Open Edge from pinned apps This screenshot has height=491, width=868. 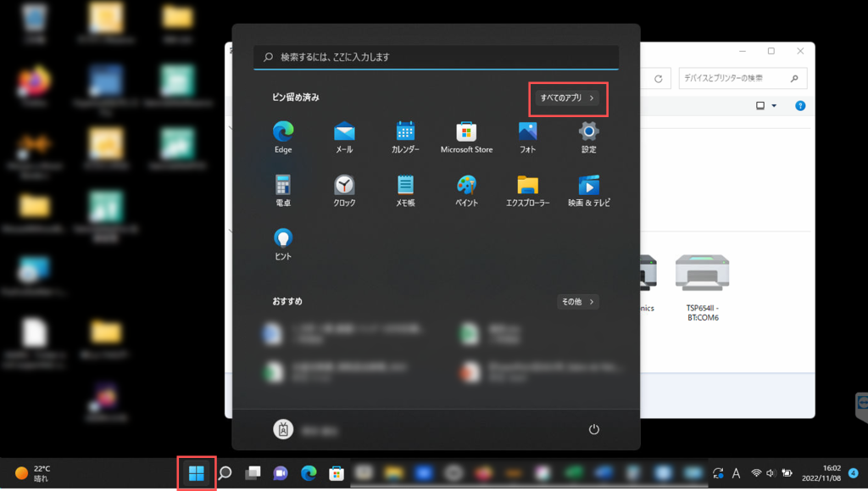(283, 137)
